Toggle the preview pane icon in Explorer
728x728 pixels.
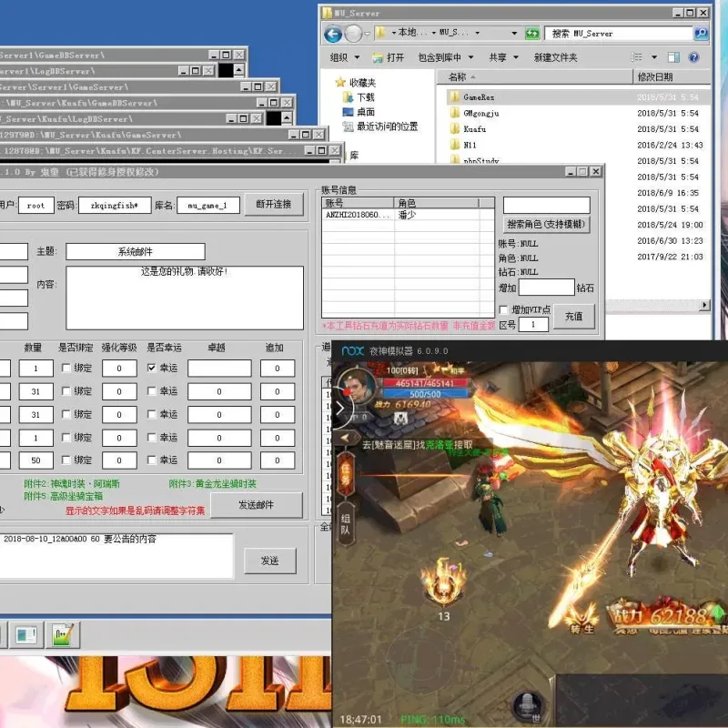click(x=673, y=57)
